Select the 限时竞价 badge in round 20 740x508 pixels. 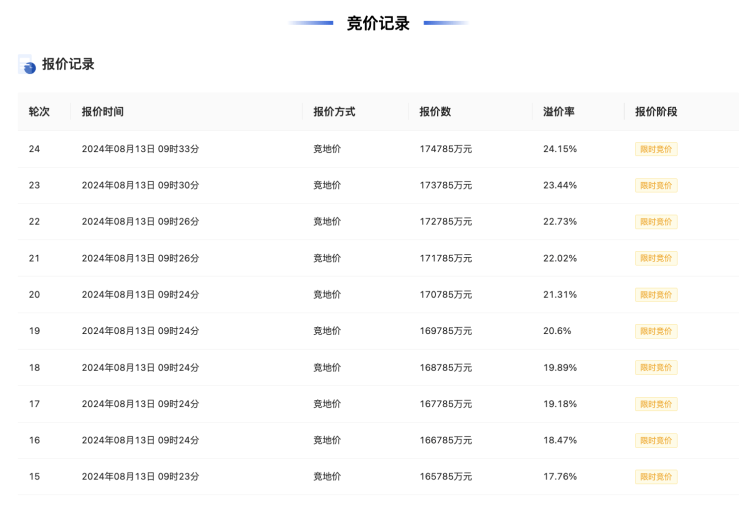pyautogui.click(x=656, y=295)
